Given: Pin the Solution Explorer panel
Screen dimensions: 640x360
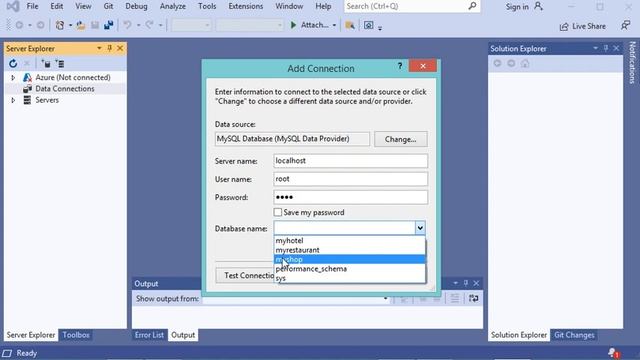Looking at the screenshot, I should [606, 48].
